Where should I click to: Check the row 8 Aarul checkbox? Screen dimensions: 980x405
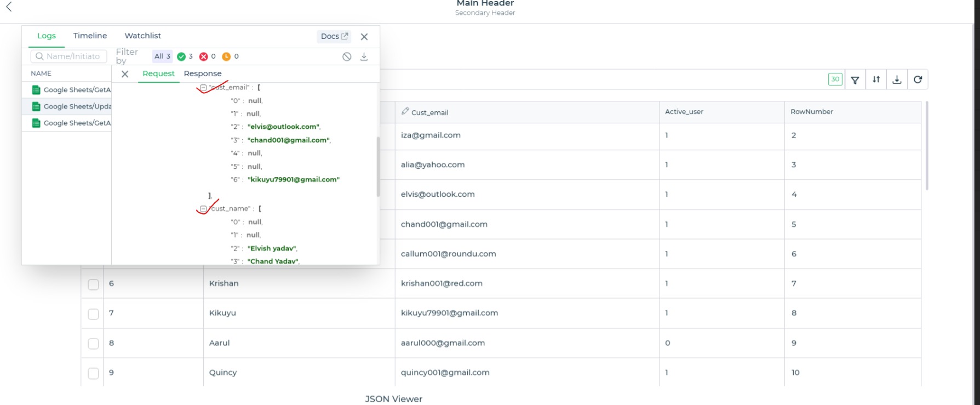tap(93, 344)
